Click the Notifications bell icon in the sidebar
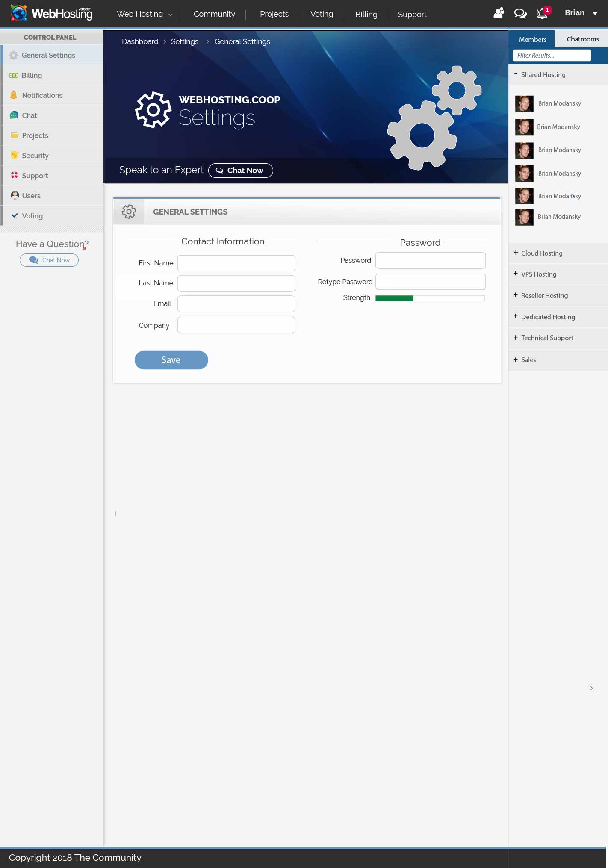 click(14, 95)
